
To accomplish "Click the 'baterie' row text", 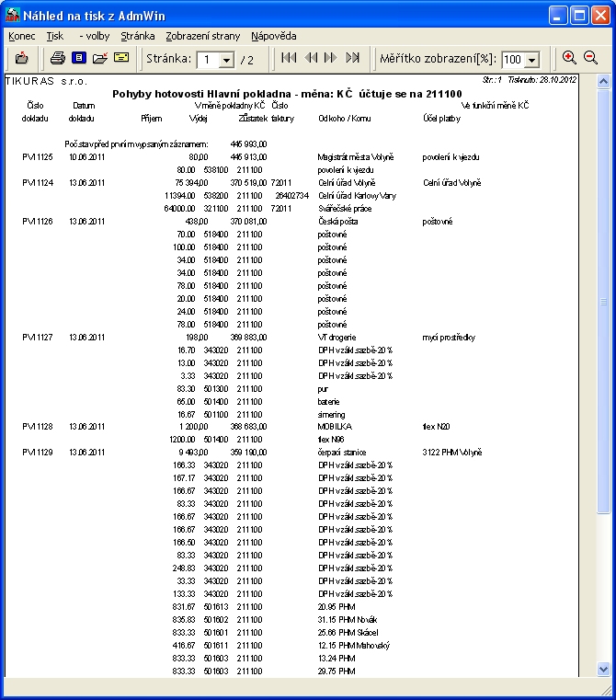I will tap(328, 402).
